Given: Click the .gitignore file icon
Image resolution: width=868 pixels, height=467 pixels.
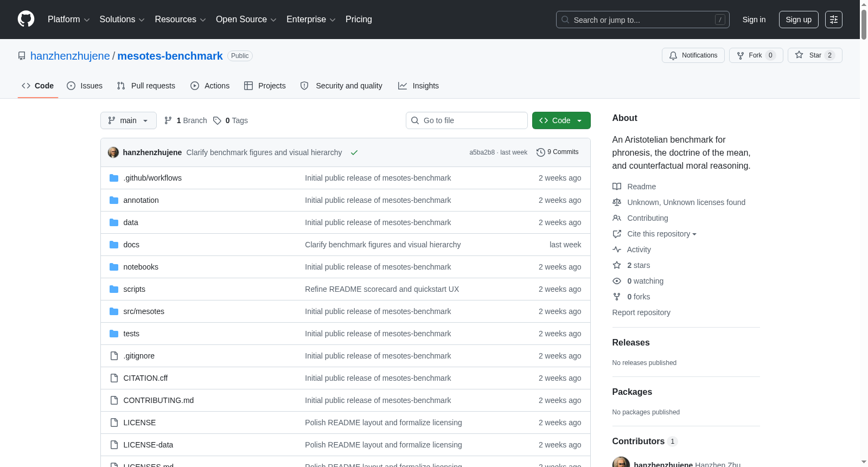Looking at the screenshot, I should coord(114,356).
